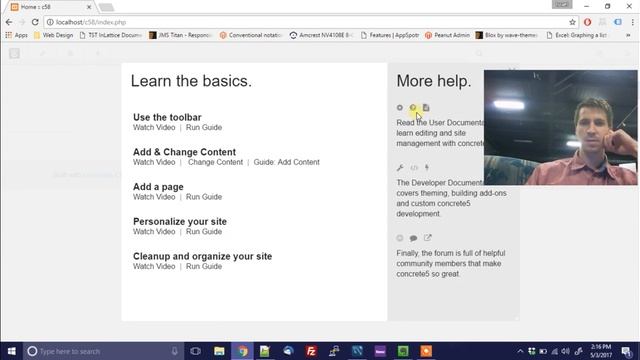Open File Explorer from the taskbar
Image resolution: width=640 pixels, height=360 pixels.
click(x=219, y=351)
